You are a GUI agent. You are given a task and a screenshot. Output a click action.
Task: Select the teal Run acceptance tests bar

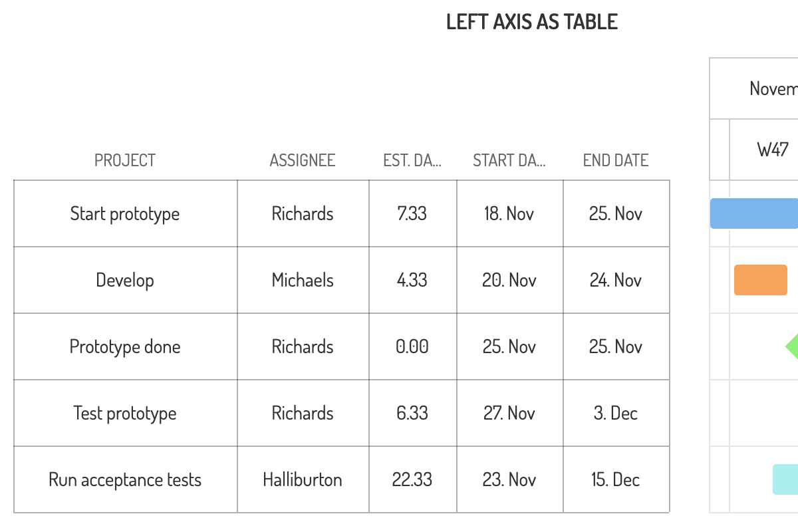pyautogui.click(x=785, y=479)
